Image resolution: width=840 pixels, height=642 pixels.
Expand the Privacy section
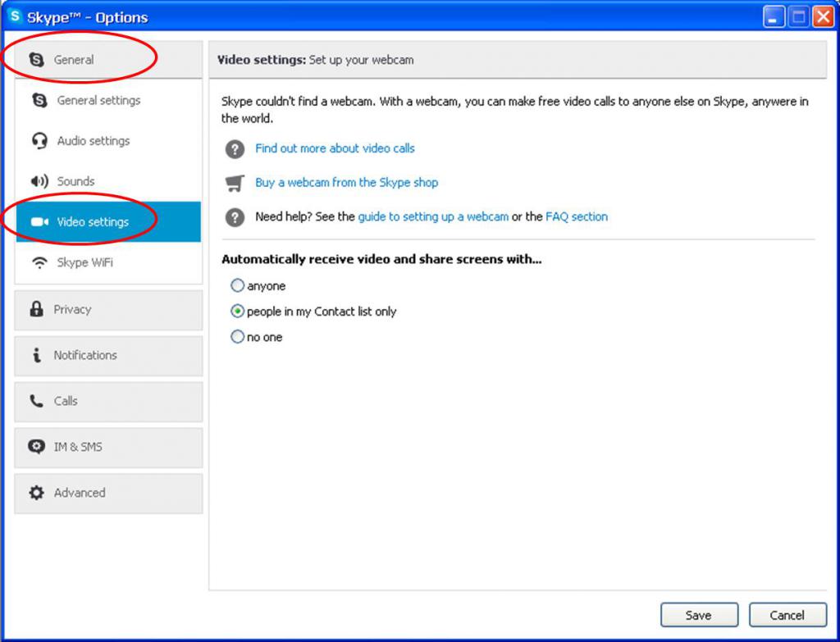108,309
